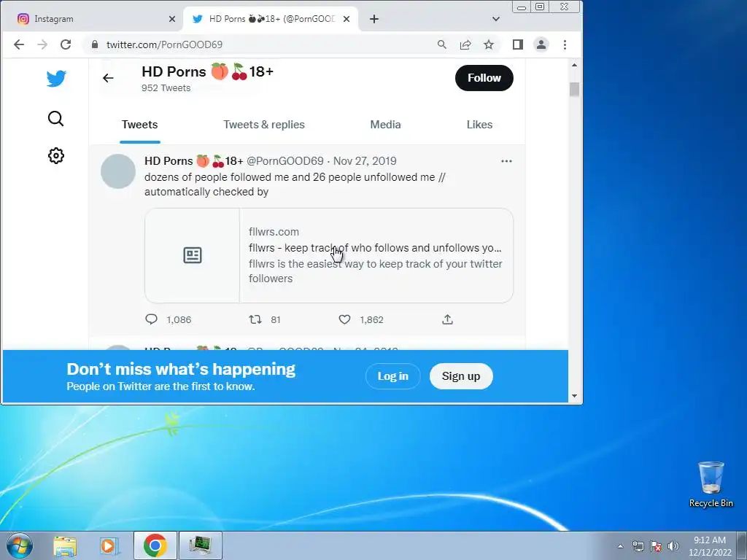Viewport: 747px width, 560px height.
Task: Open Windows Explorer from the taskbar
Action: tap(65, 545)
